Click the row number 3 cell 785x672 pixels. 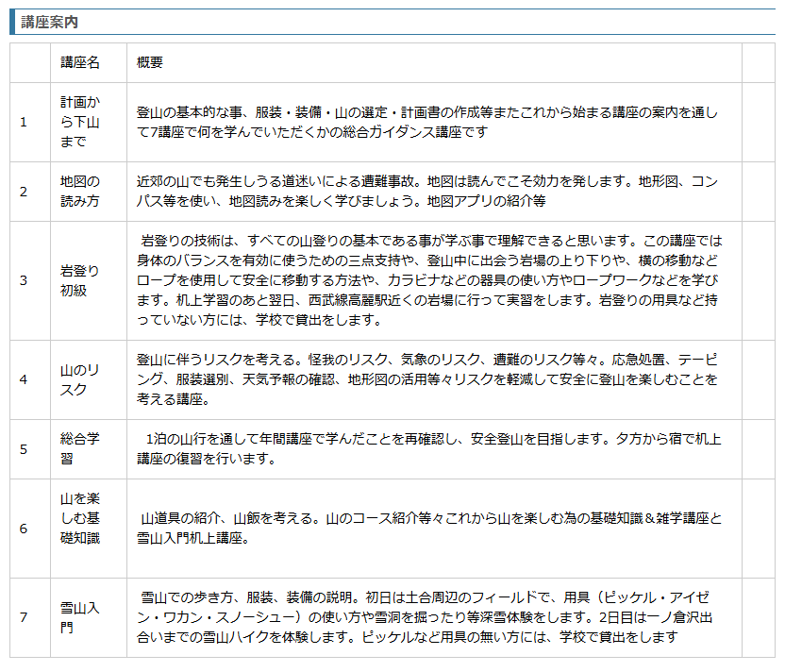[24, 280]
